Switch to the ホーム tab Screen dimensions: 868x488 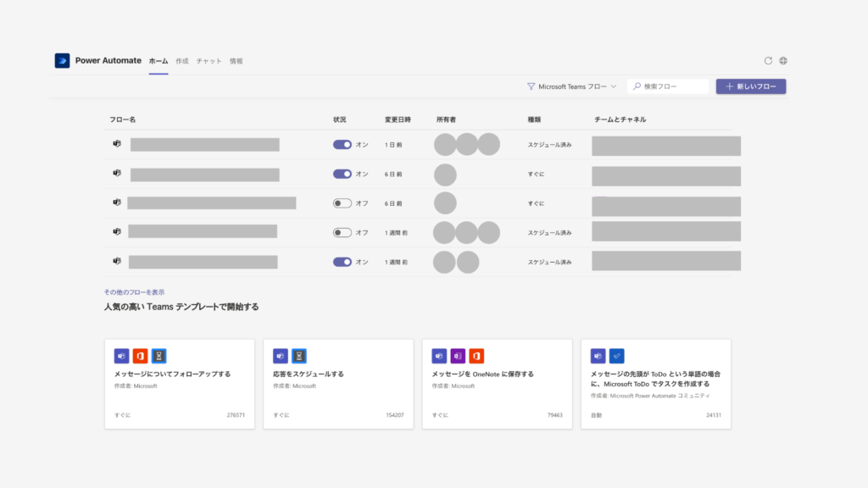(159, 61)
